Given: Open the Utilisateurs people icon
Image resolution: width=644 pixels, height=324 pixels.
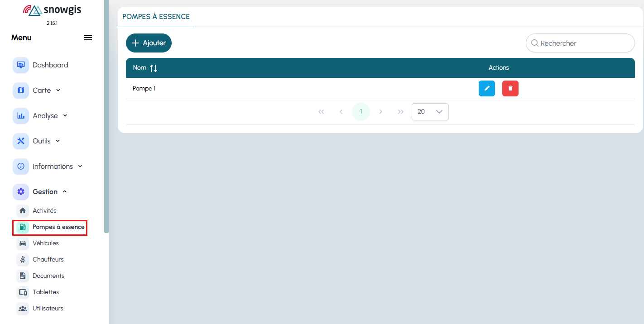Looking at the screenshot, I should point(22,309).
